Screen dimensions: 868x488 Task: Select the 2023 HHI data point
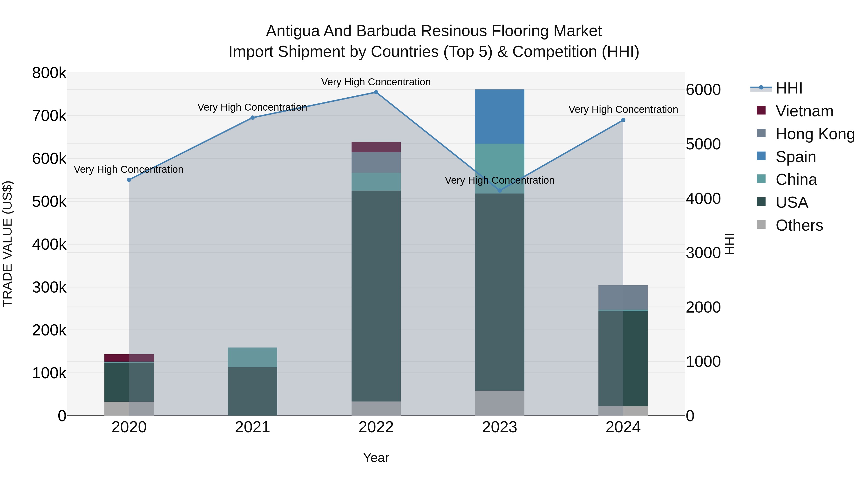point(500,191)
